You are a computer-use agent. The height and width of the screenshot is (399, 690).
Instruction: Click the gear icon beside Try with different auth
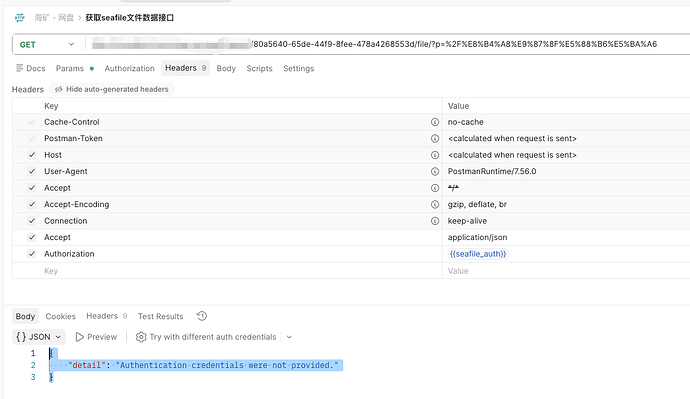coord(141,337)
